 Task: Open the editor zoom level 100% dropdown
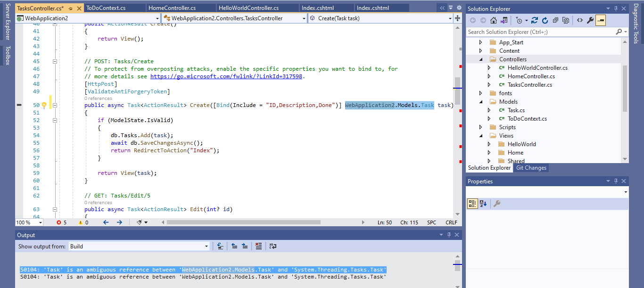point(40,222)
